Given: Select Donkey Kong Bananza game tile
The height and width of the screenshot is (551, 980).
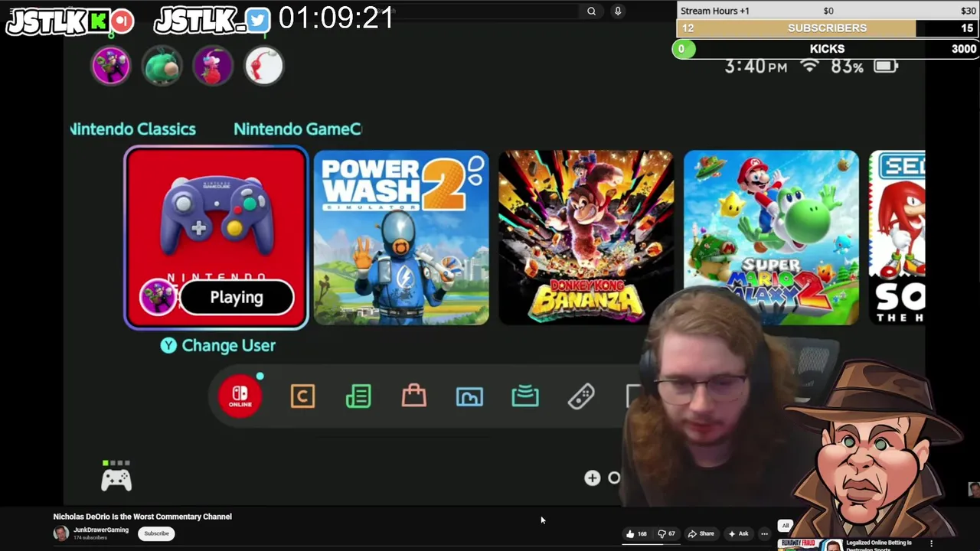Looking at the screenshot, I should pyautogui.click(x=586, y=237).
